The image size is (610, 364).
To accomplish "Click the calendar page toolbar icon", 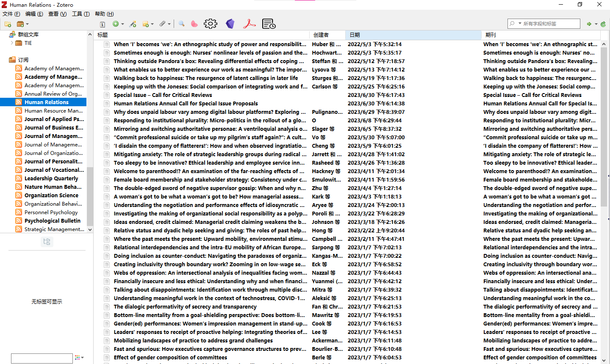I will pyautogui.click(x=103, y=24).
